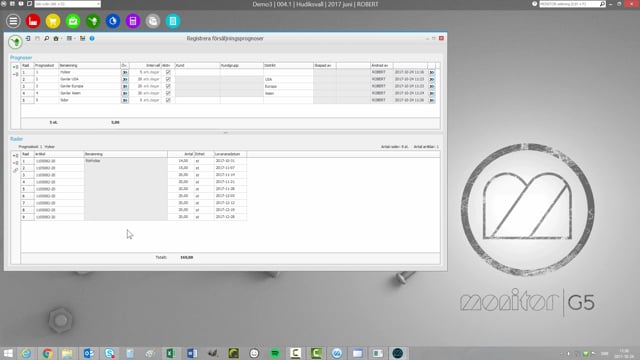
Task: Open the main hamburger menu
Action: click(x=13, y=21)
